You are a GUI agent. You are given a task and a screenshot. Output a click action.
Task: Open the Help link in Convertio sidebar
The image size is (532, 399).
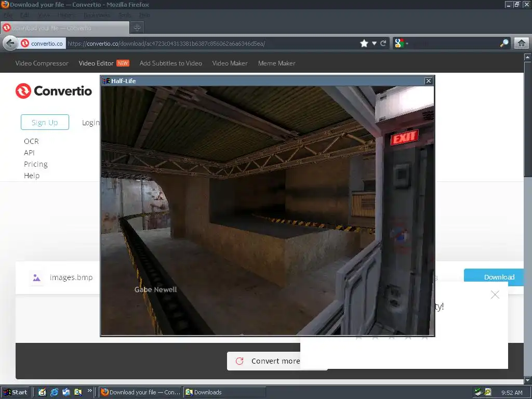tap(32, 176)
